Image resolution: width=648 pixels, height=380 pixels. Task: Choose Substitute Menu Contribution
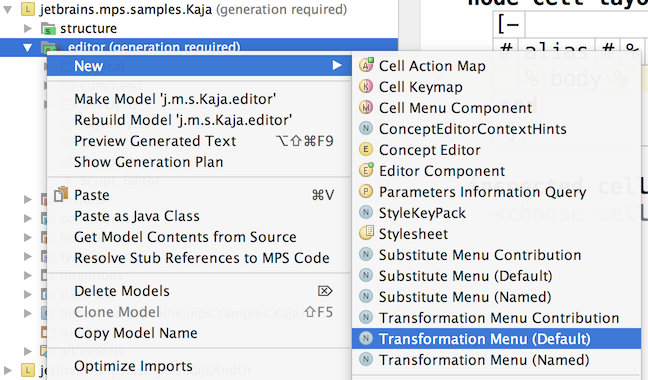tap(496, 255)
